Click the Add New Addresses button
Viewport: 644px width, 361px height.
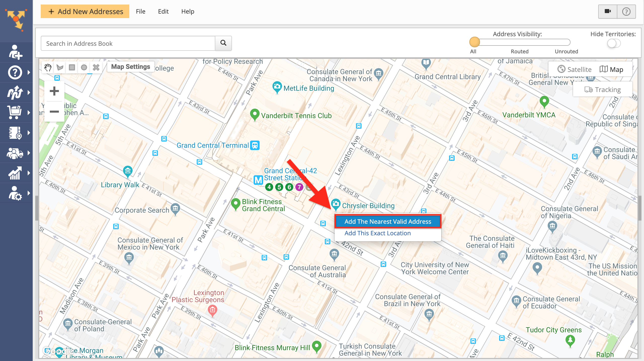[85, 11]
